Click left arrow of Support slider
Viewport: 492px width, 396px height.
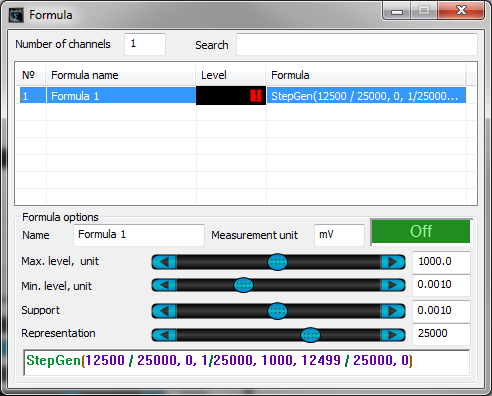tap(164, 311)
